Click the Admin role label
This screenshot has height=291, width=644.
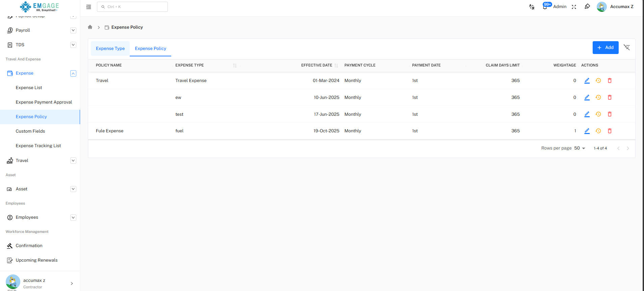click(x=560, y=7)
